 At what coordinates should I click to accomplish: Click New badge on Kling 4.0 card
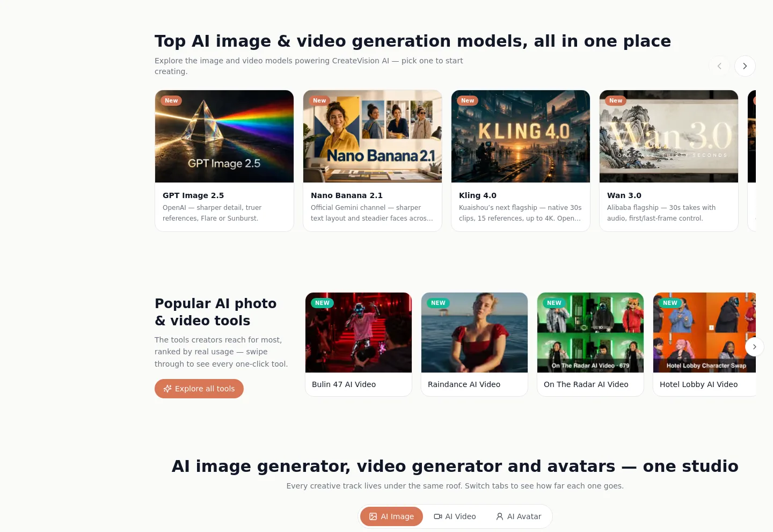click(468, 100)
